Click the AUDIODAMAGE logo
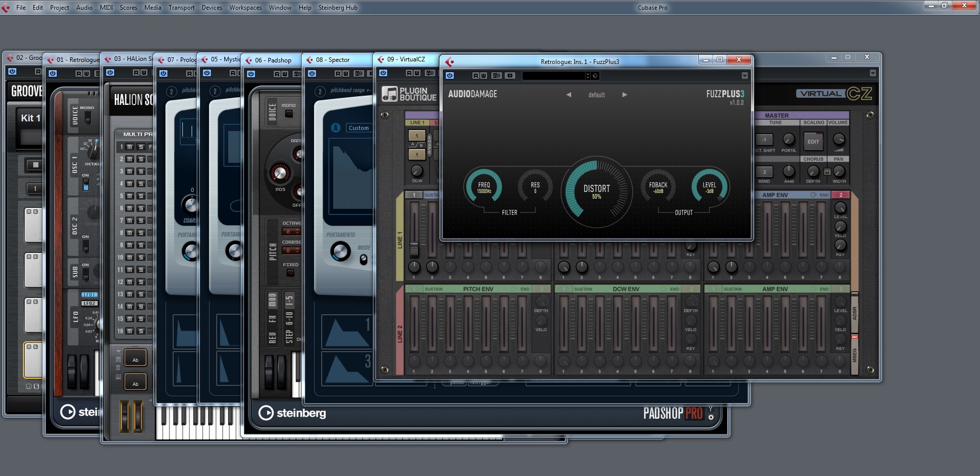Screen dimensions: 980x476 click(472, 94)
